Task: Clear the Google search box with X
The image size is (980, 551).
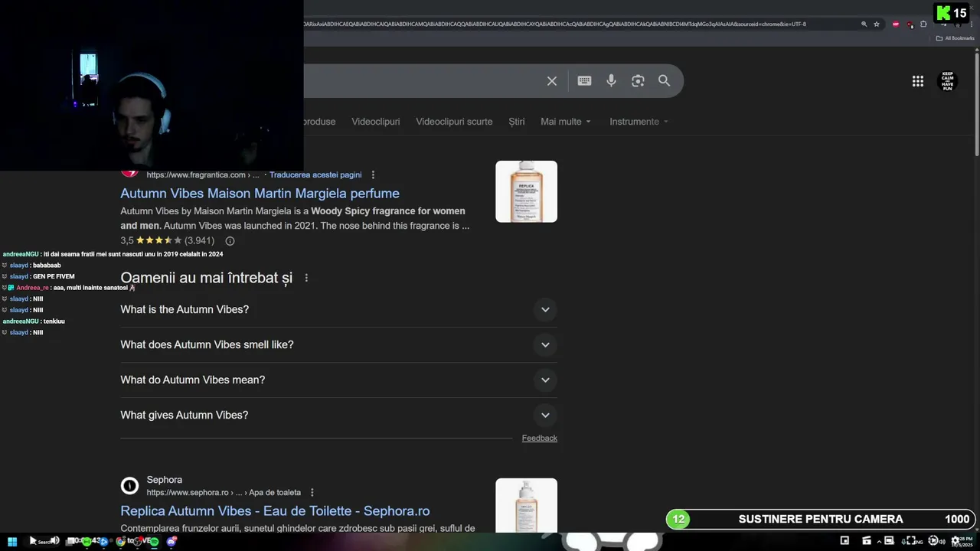Action: [551, 81]
